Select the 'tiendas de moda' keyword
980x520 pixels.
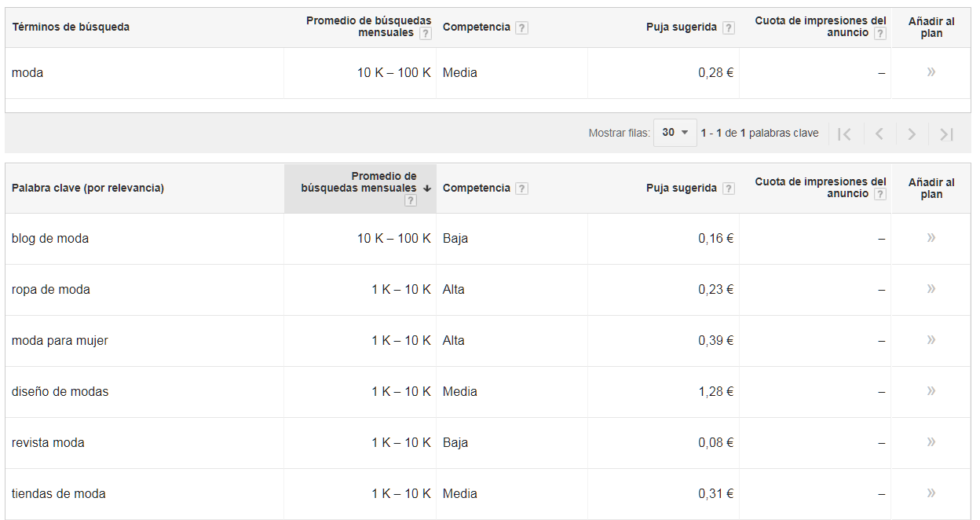coord(59,494)
